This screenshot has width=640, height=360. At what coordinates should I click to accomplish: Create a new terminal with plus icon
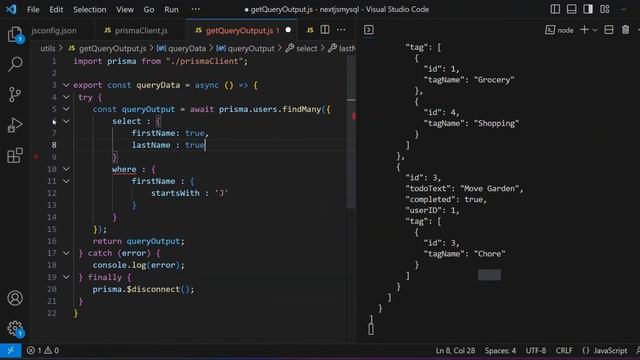point(584,30)
